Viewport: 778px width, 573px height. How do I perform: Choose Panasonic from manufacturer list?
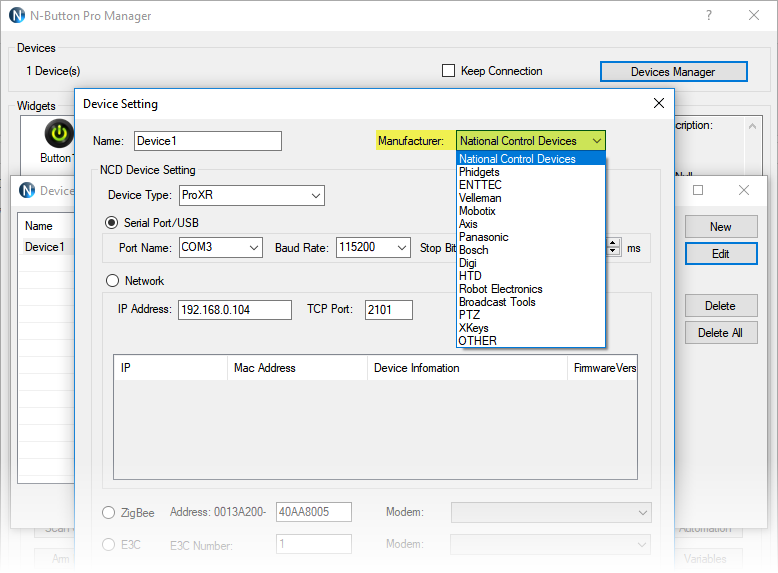(530, 237)
